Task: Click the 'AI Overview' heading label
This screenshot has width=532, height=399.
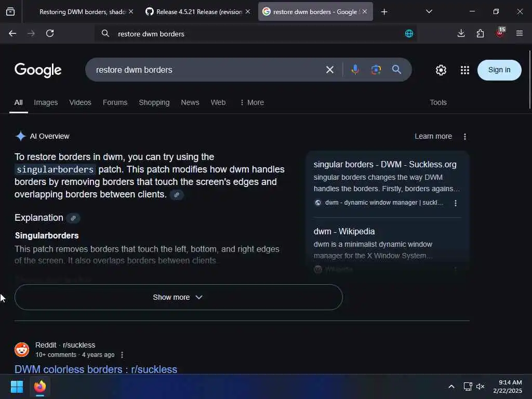Action: click(49, 137)
